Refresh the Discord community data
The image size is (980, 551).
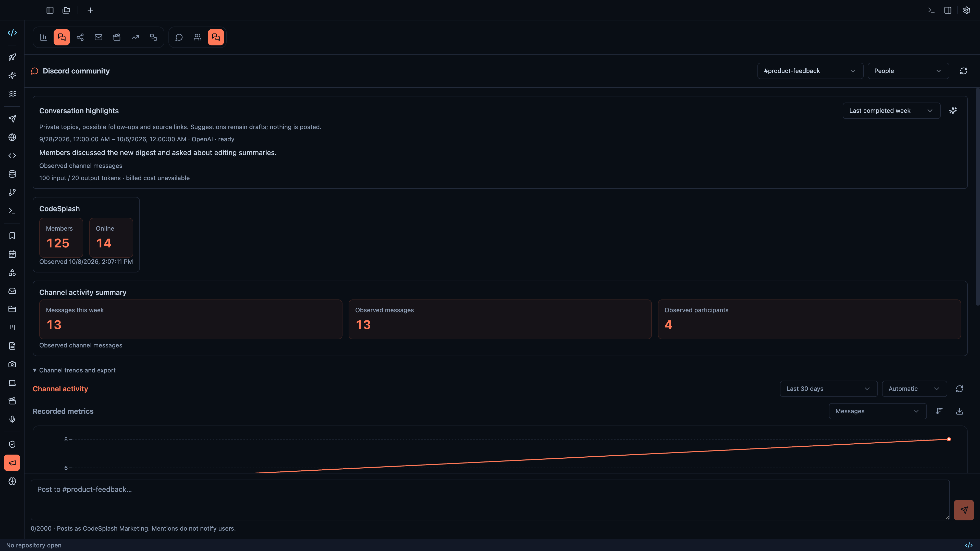point(964,71)
